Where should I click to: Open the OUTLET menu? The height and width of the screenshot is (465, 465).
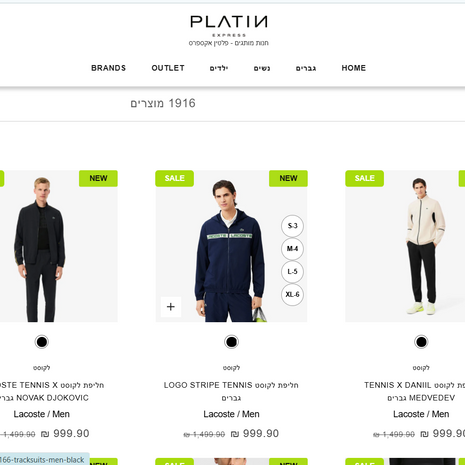click(168, 68)
